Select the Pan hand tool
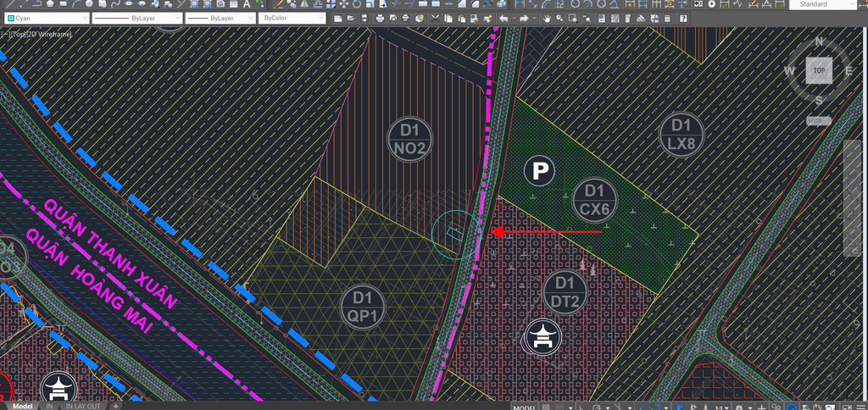The height and width of the screenshot is (410, 868). [x=548, y=18]
